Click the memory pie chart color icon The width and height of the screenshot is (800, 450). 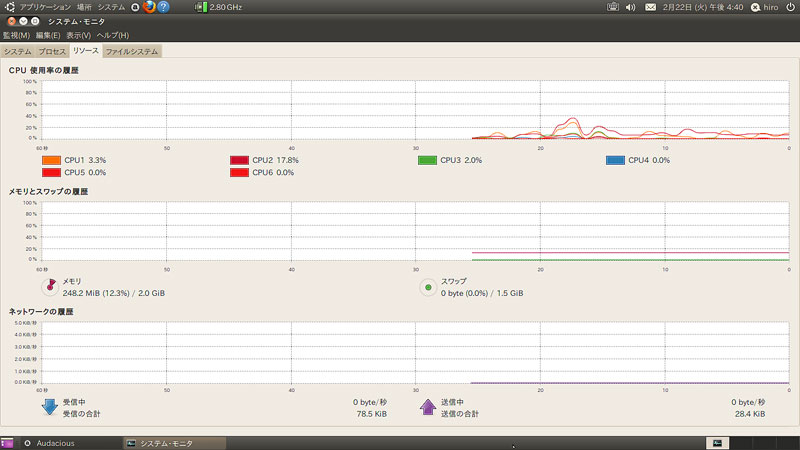point(50,288)
